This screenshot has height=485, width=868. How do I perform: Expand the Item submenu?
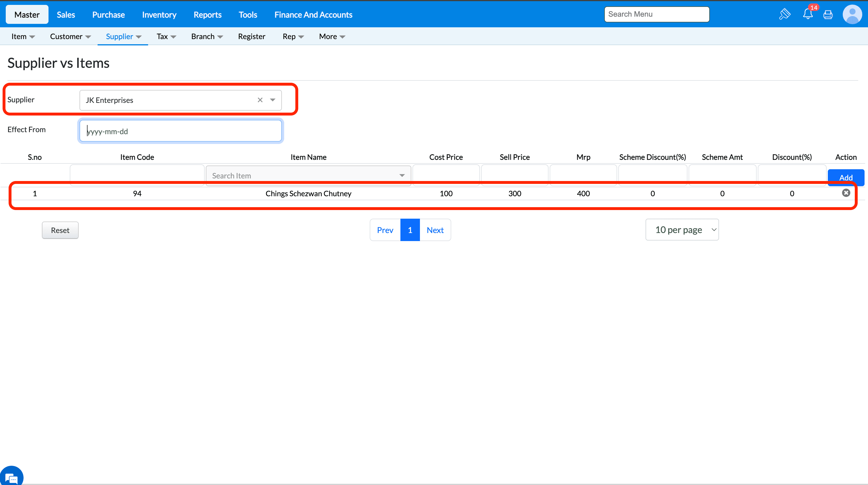click(x=23, y=36)
